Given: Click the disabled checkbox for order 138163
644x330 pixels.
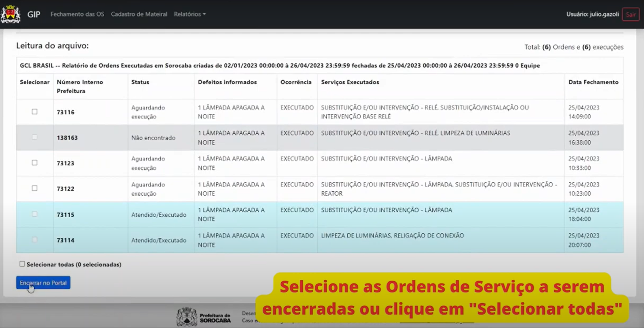Looking at the screenshot, I should coord(34,137).
